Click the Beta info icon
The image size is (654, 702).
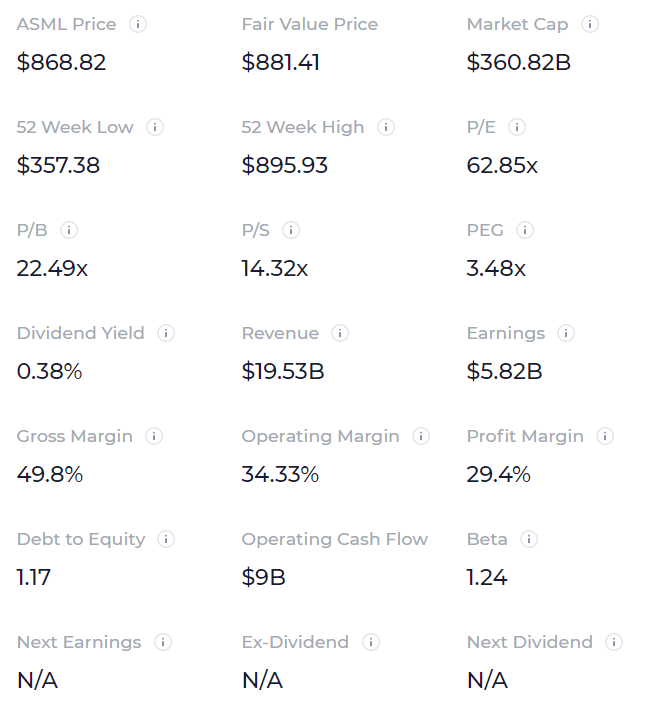coord(529,539)
